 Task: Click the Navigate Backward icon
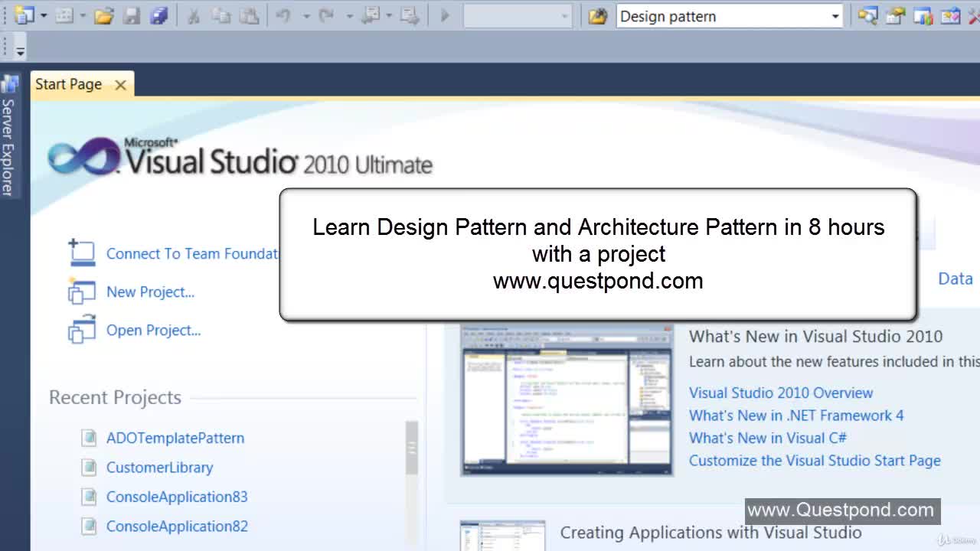(x=372, y=15)
